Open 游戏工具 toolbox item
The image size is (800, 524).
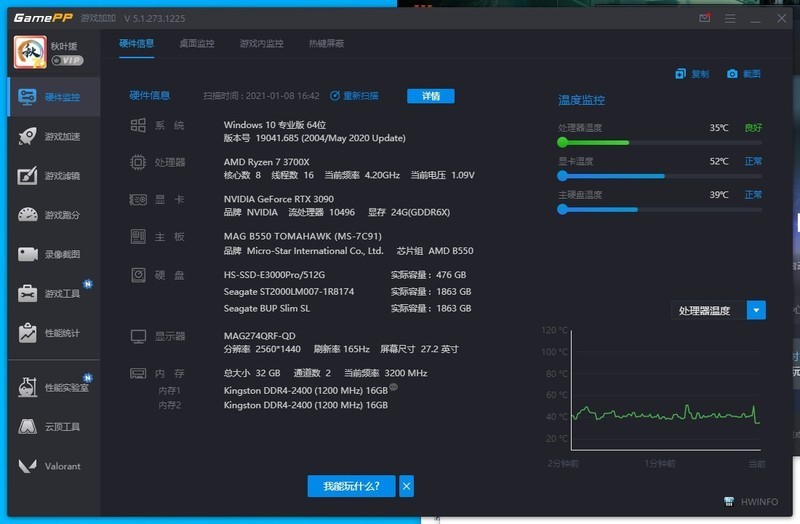pos(54,293)
